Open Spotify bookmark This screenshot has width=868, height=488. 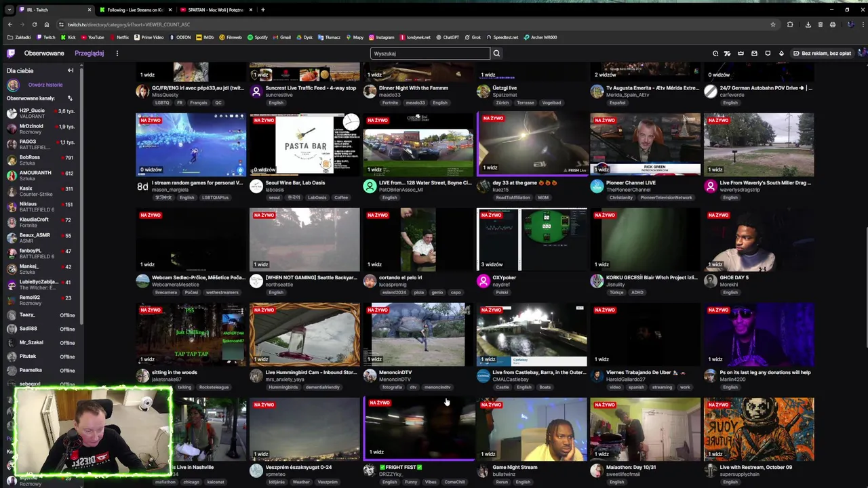coord(258,37)
